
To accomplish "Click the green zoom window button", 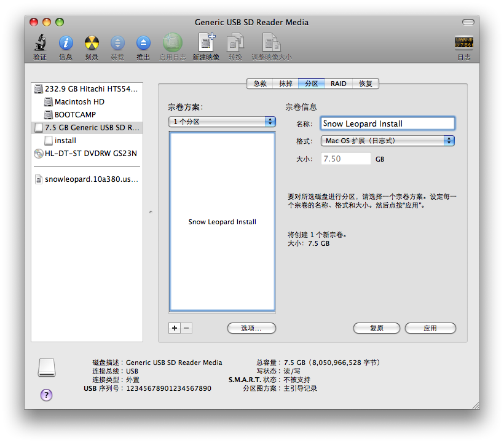I will (60, 22).
